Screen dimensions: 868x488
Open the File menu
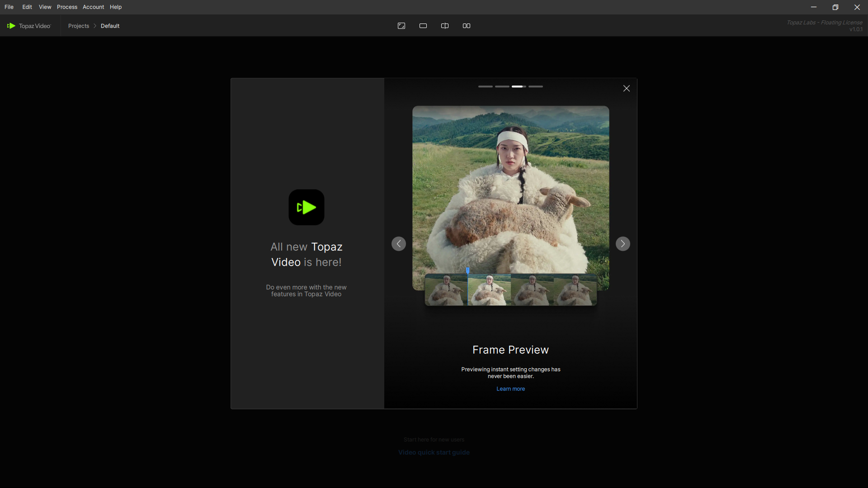[x=9, y=7]
